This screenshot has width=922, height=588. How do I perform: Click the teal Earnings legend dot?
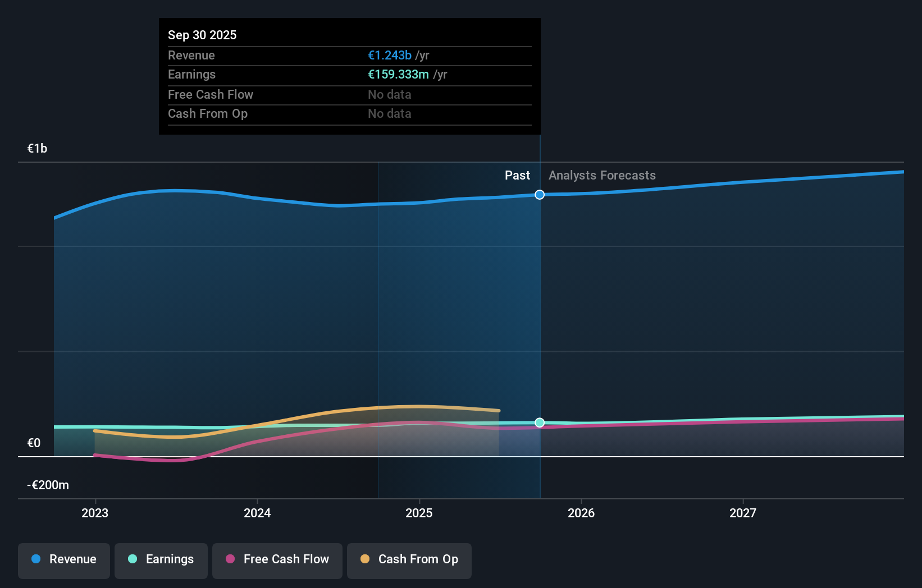(x=133, y=559)
